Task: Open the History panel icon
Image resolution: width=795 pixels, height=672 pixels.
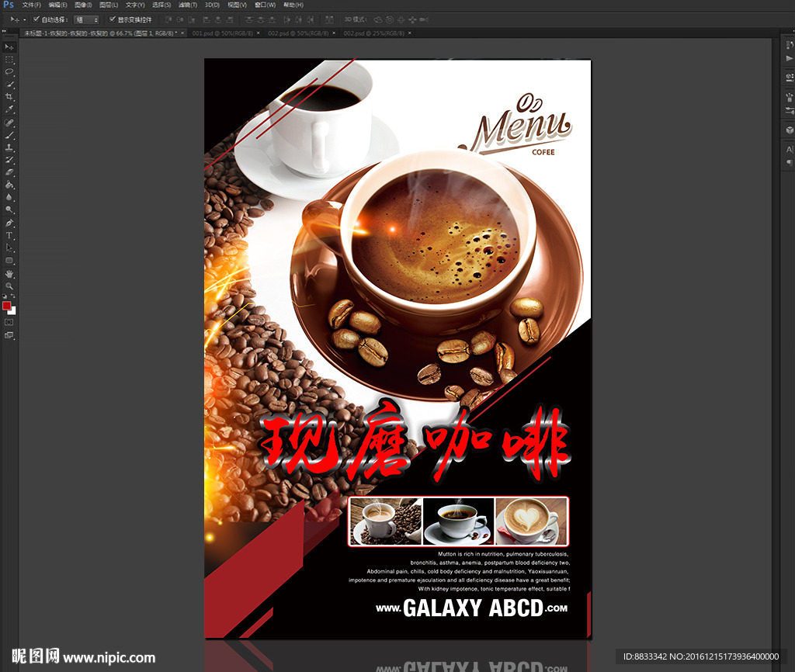Action: point(790,47)
